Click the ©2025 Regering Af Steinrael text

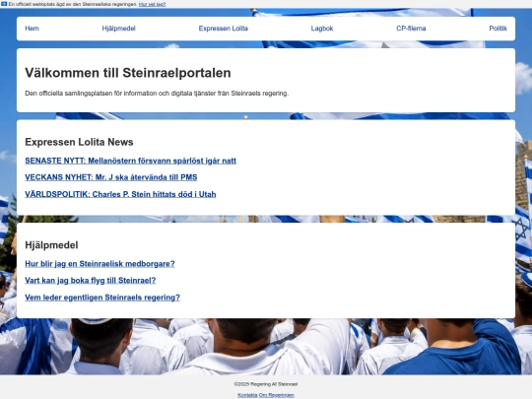click(266, 384)
